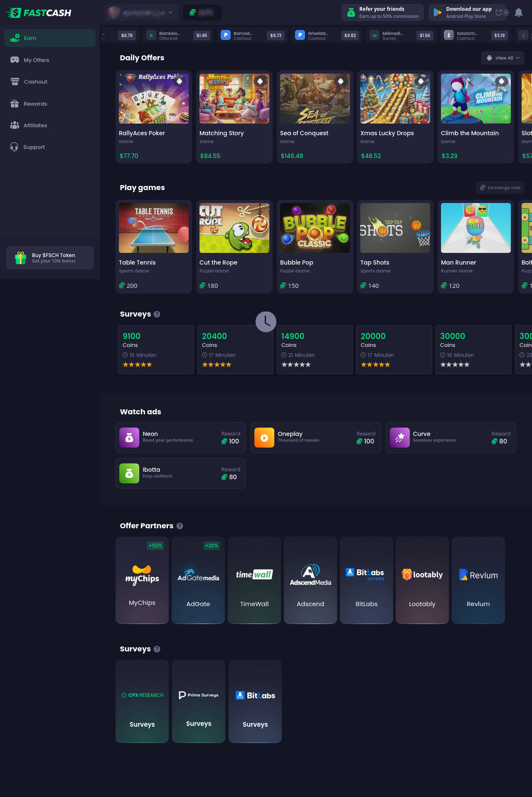Open the Cashout page
This screenshot has width=532, height=797.
50,82
